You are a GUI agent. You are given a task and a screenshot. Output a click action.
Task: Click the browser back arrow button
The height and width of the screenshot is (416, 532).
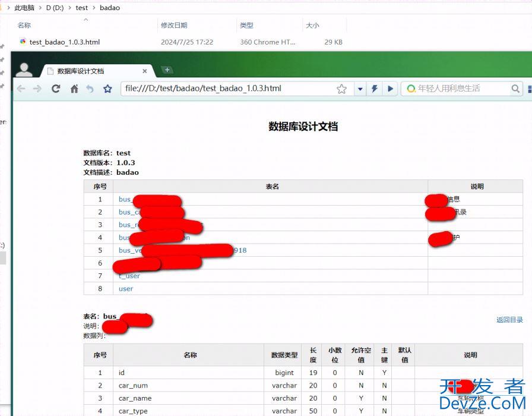point(21,89)
